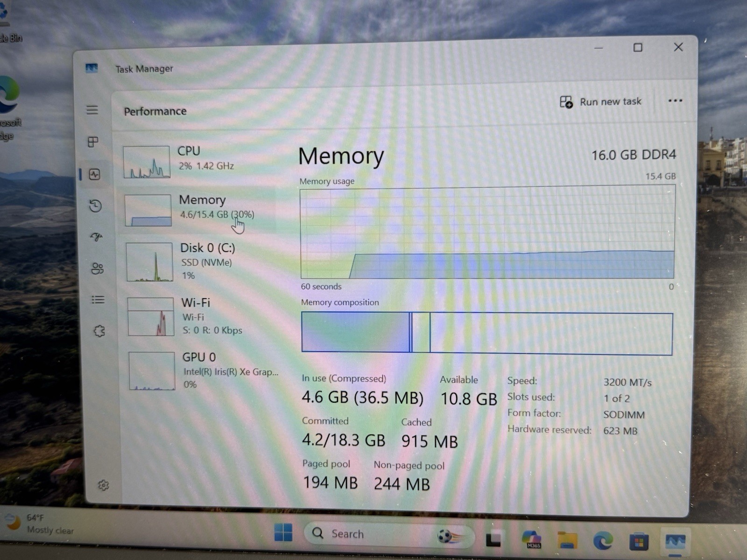The height and width of the screenshot is (560, 747).
Task: Click the Performance page heading
Action: coord(155,111)
